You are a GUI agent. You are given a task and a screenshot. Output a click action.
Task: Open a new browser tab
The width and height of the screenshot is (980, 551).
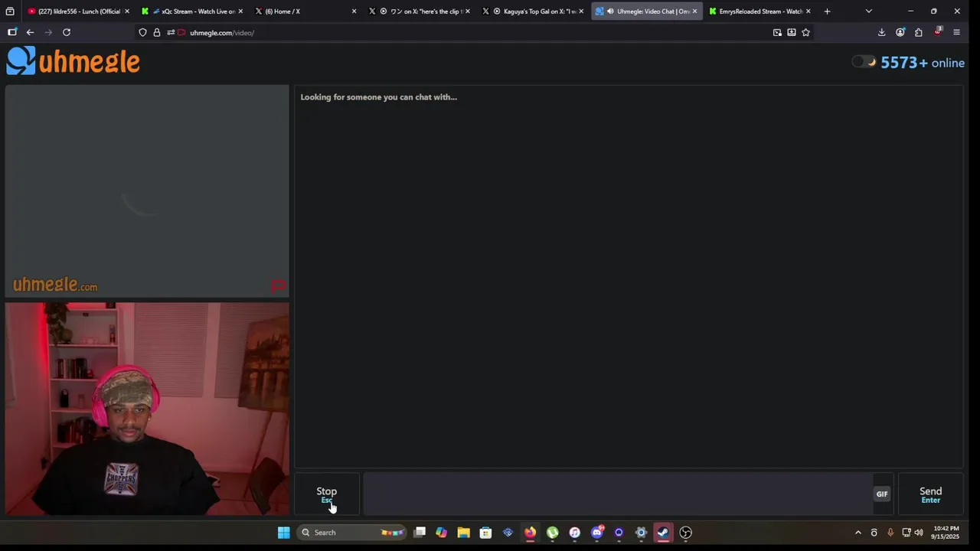coord(827,11)
